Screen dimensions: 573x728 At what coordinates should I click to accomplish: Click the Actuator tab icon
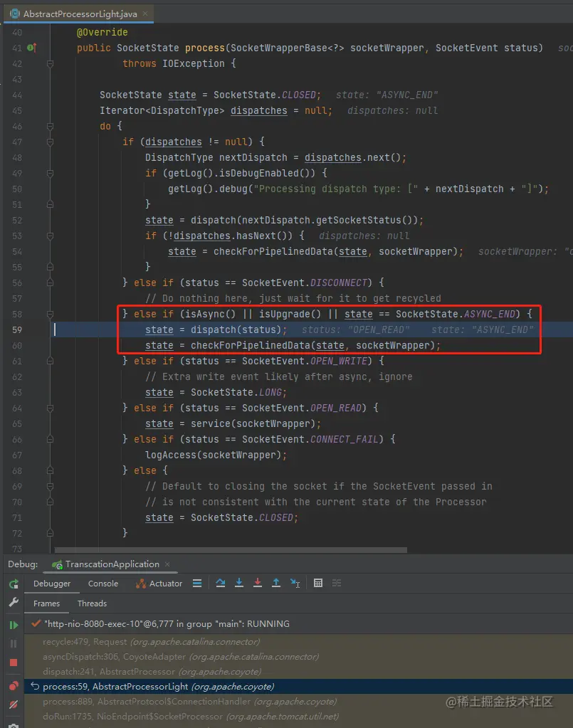[x=141, y=584]
